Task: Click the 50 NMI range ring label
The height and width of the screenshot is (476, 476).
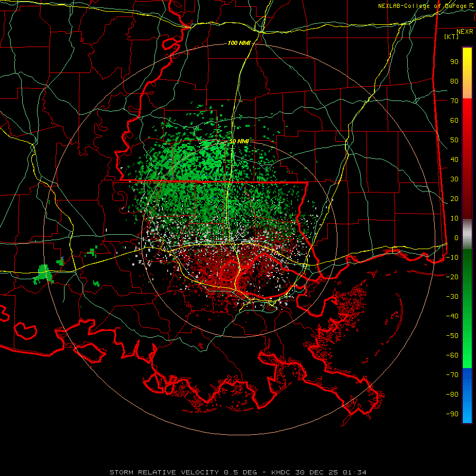Action: pos(239,141)
